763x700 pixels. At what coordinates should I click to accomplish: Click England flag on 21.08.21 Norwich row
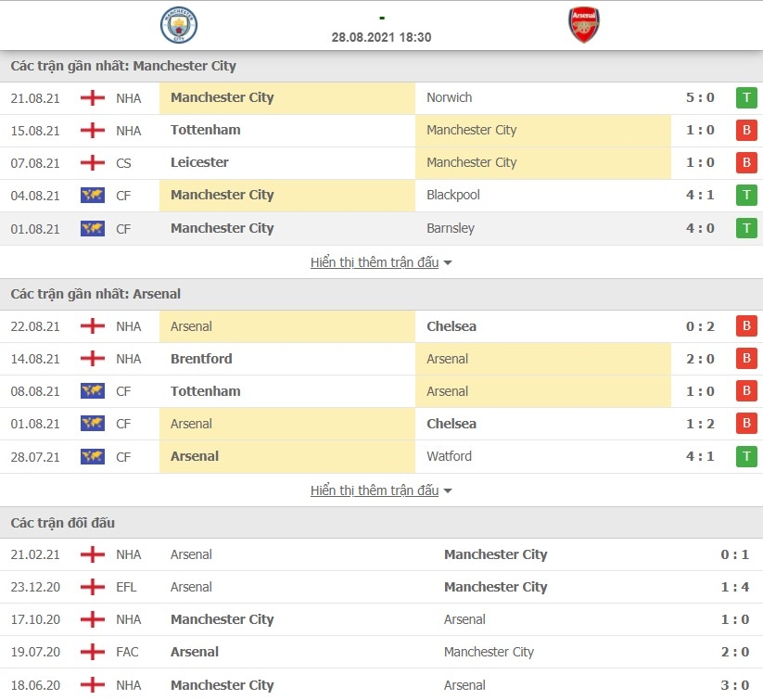(x=93, y=98)
